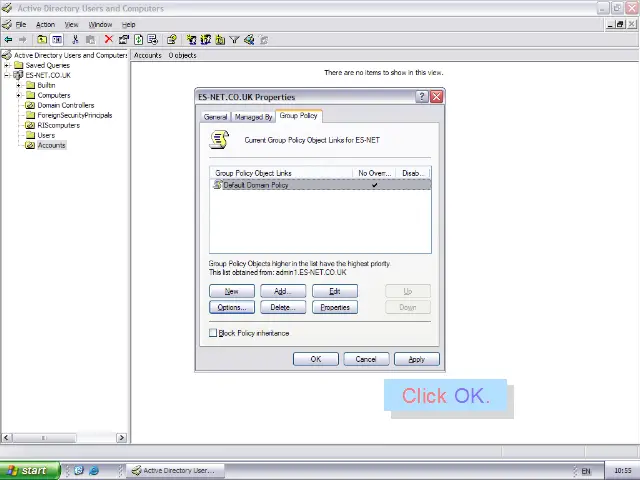Select the RIScomputers tree node
The image size is (640, 480).
[58, 125]
